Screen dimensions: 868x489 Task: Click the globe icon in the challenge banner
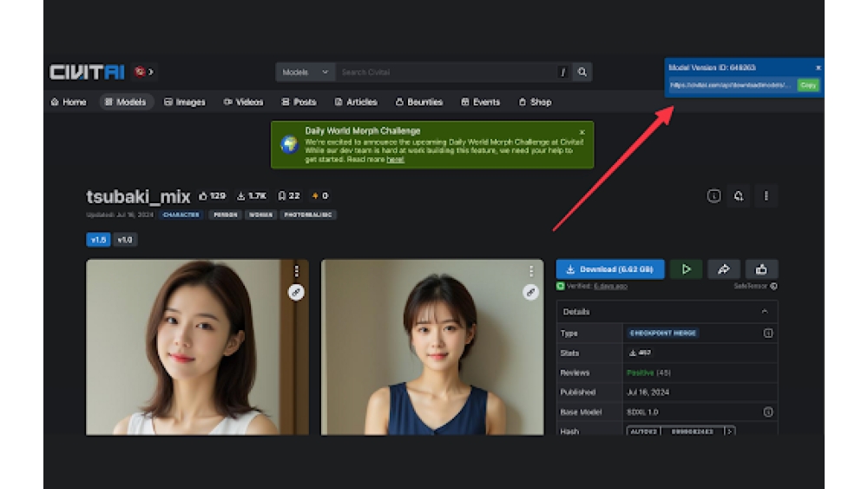pos(289,145)
